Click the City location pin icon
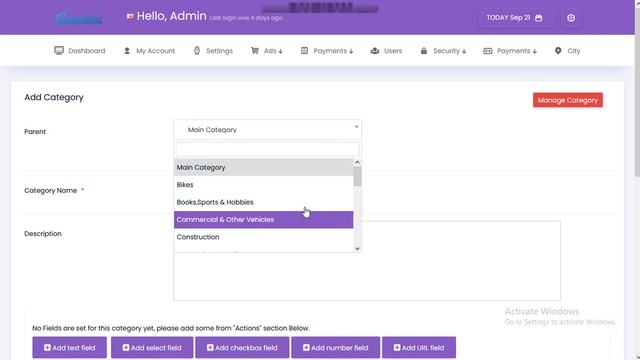This screenshot has height=360, width=640. [558, 51]
